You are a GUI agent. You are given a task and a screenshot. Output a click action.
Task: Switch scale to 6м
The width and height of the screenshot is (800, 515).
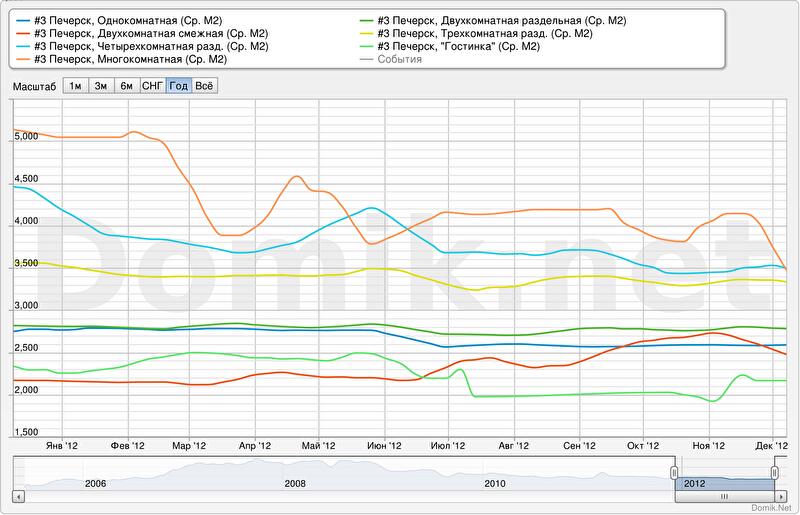(x=127, y=86)
